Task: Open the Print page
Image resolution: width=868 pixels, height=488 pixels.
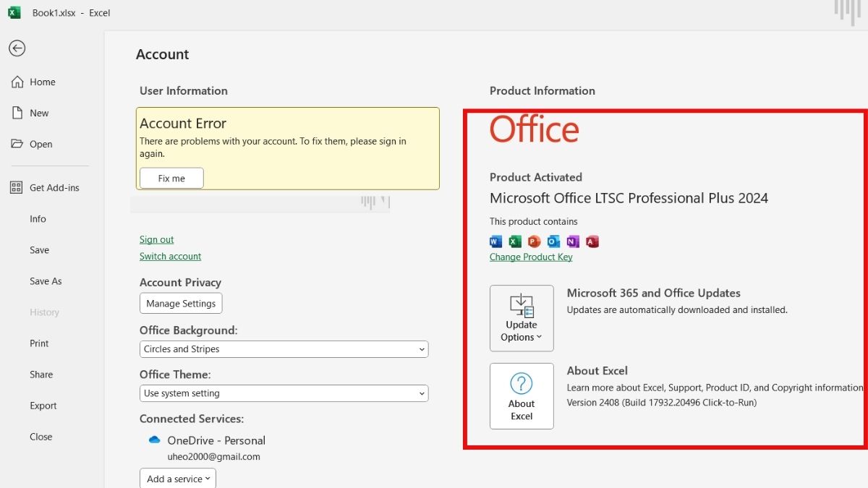Action: point(39,343)
